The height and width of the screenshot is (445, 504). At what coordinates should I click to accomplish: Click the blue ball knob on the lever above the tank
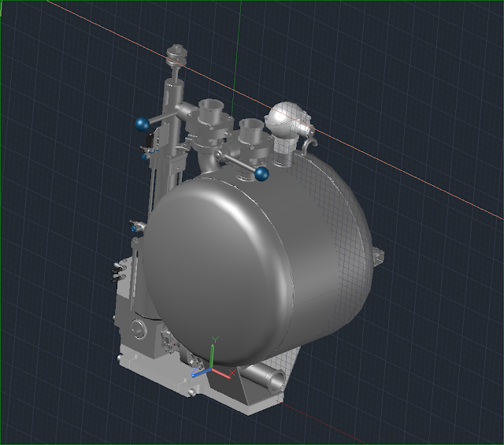[x=261, y=174]
